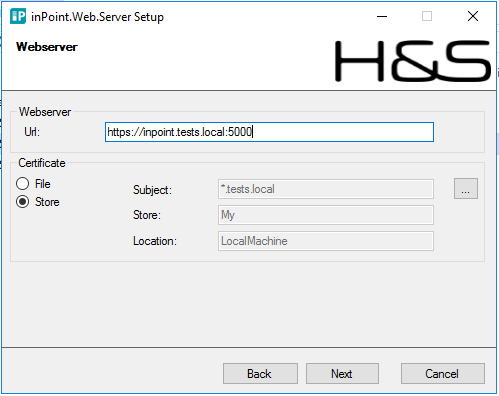Select the File certificate radio button
Viewport: 499px width, 396px height.
(x=23, y=184)
